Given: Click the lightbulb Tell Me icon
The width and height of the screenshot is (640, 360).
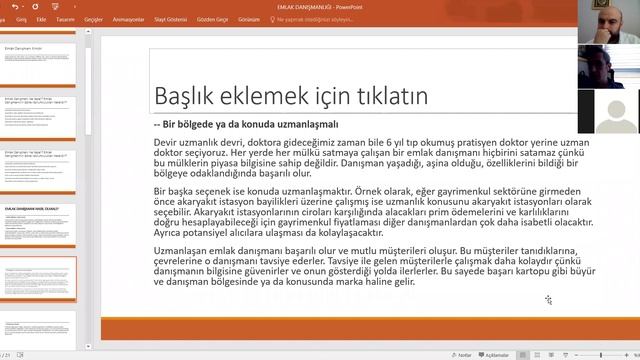Looking at the screenshot, I should [272, 20].
